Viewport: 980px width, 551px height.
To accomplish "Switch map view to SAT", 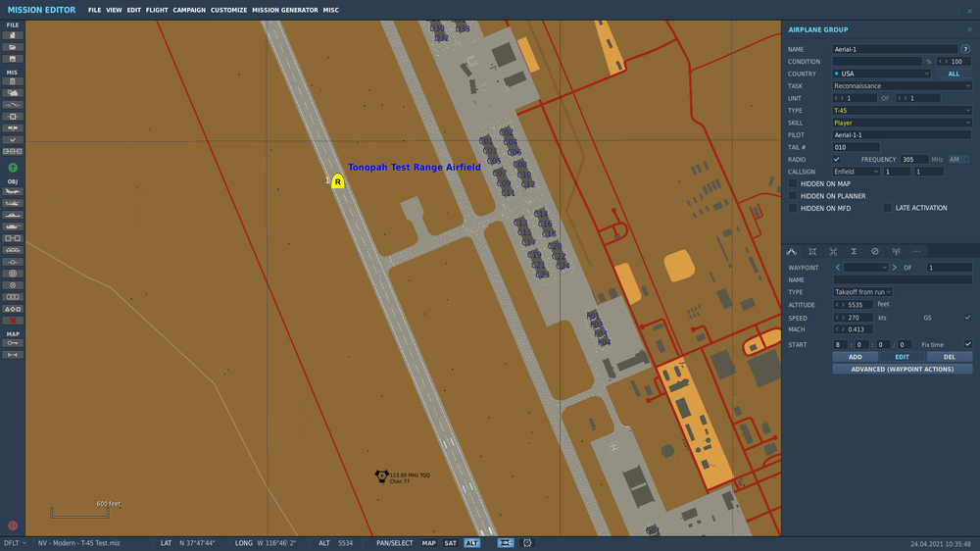I will 450,543.
